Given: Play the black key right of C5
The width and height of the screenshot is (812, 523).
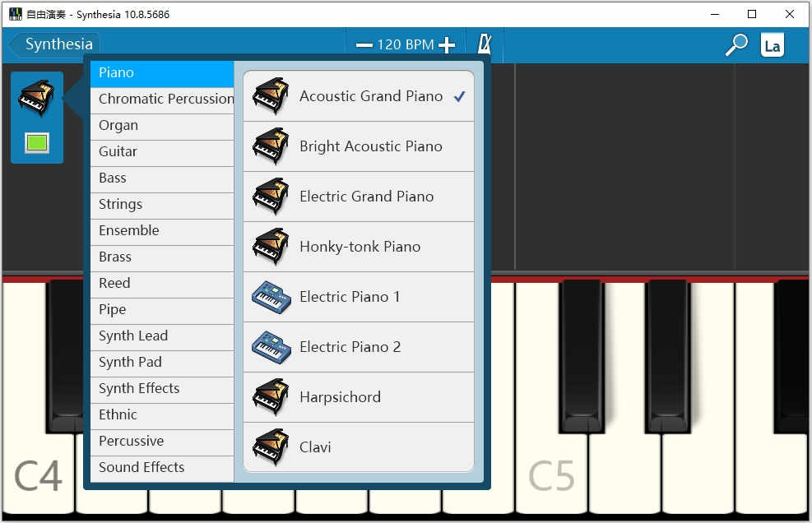Looking at the screenshot, I should (582, 356).
